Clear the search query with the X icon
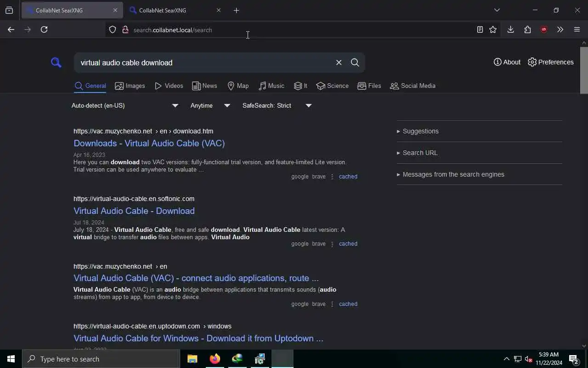Image resolution: width=588 pixels, height=368 pixels. 339,63
